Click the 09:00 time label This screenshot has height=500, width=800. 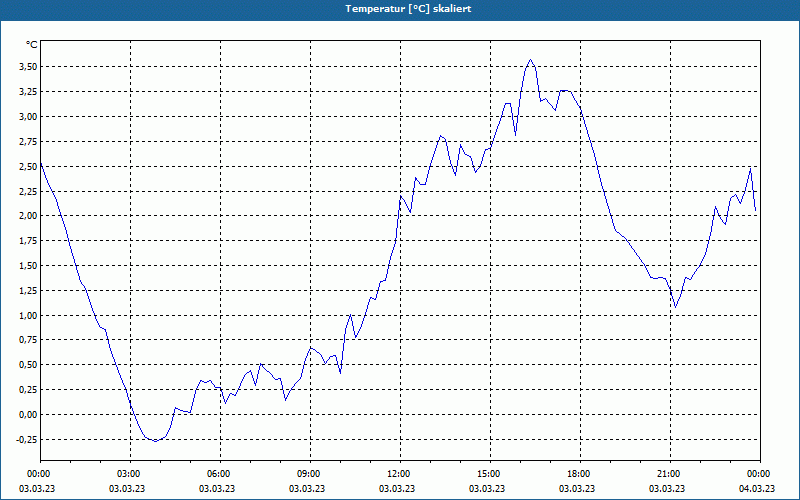310,474
